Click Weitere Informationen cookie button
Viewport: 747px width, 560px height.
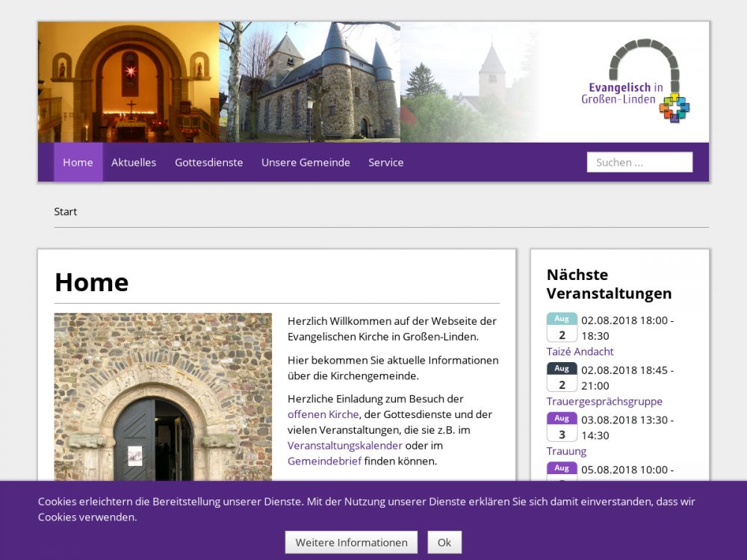point(351,542)
